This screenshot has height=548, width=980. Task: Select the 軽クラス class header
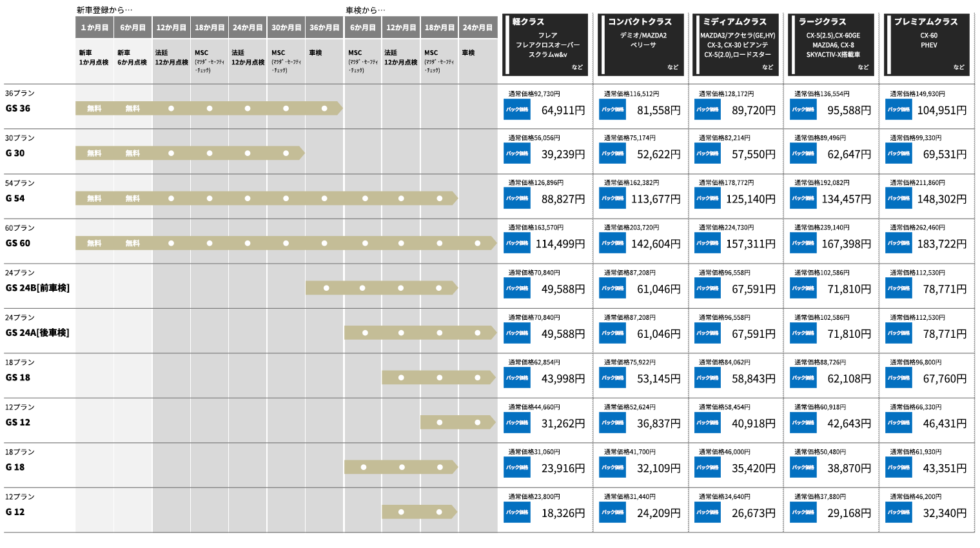click(x=545, y=44)
